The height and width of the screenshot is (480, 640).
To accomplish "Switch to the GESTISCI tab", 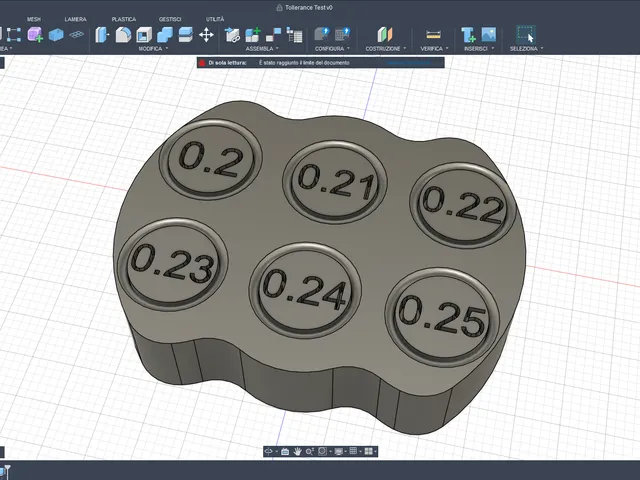I will click(x=170, y=19).
